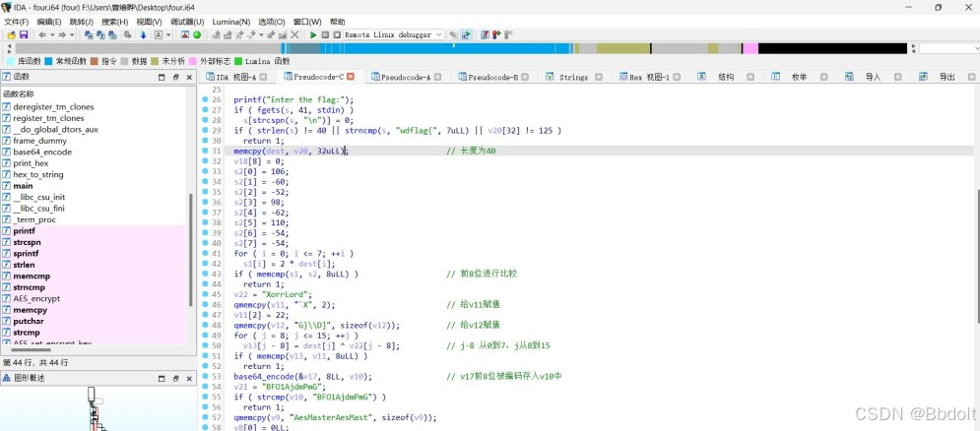The height and width of the screenshot is (431, 980).
Task: Open the 编辑(E) menu
Action: 48,22
